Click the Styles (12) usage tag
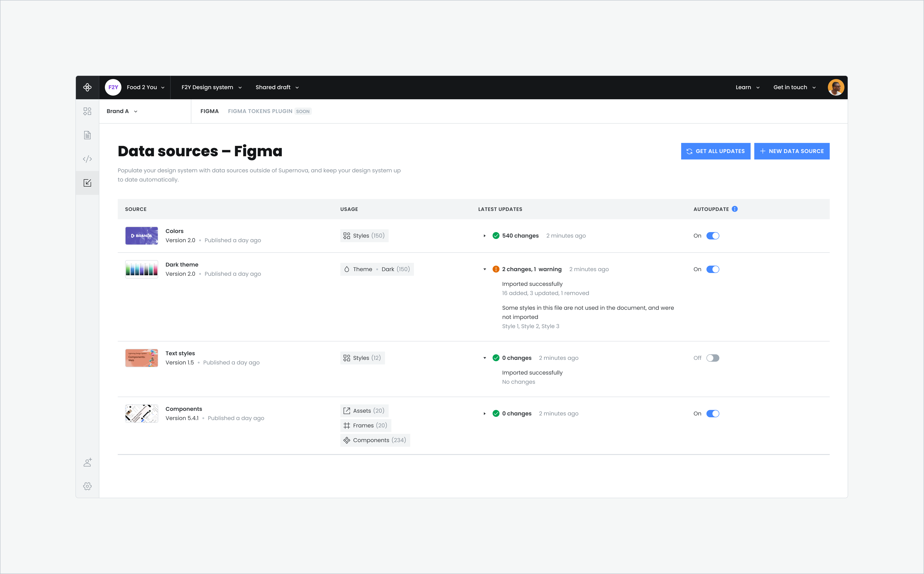Screen dimensions: 924x574 coord(362,358)
